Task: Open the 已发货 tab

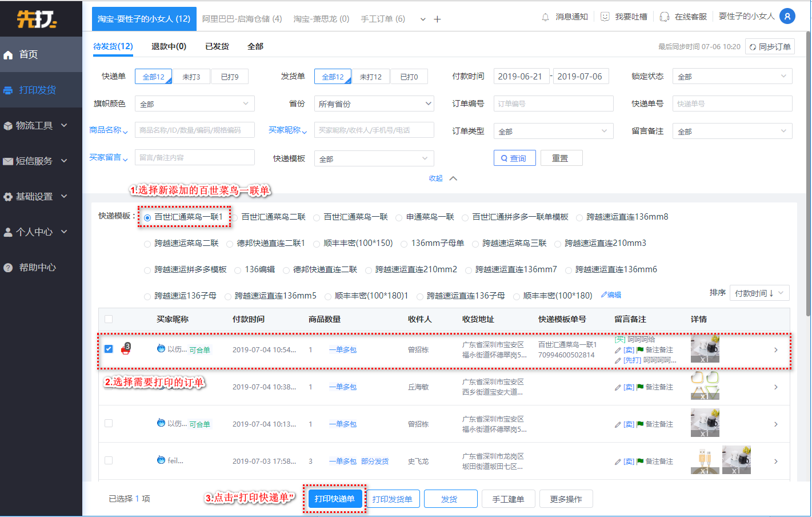Action: [217, 46]
